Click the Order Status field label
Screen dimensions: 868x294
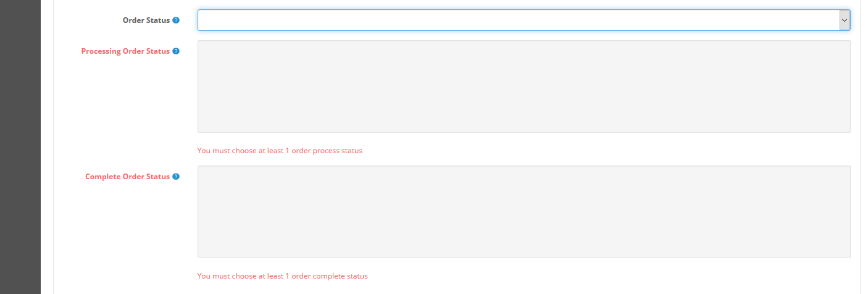146,20
